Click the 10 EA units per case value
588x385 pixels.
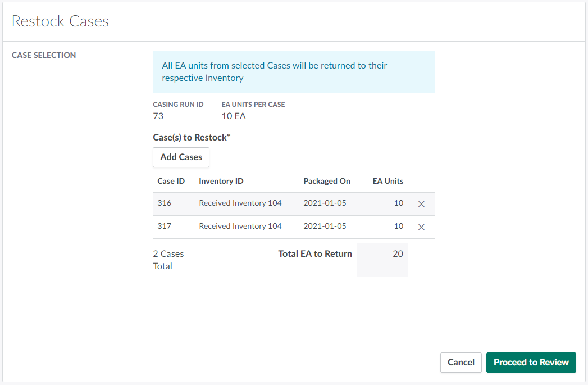(234, 116)
